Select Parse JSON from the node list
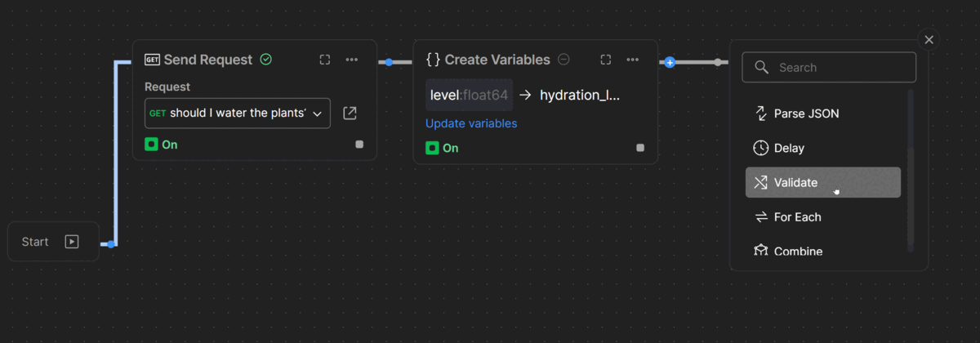This screenshot has height=343, width=980. 823,114
